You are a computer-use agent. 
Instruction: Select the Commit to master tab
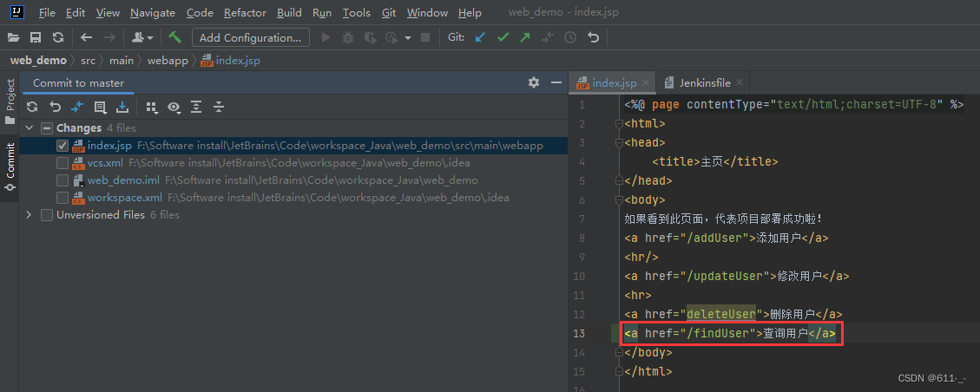[78, 83]
